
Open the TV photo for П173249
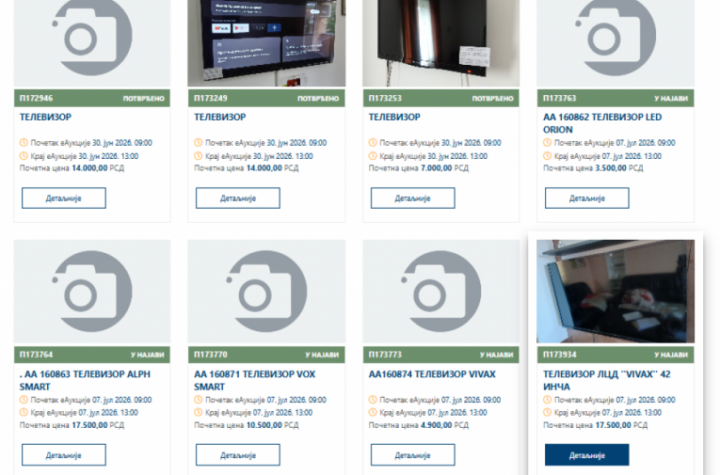(266, 44)
